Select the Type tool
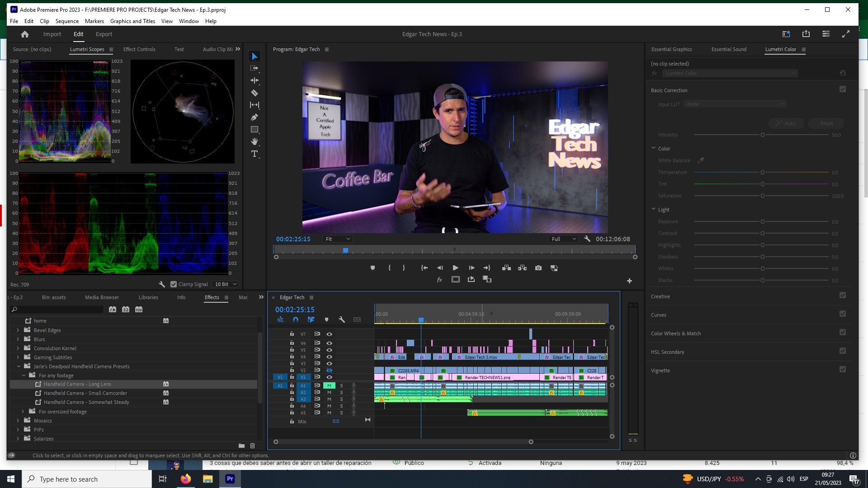Viewport: 868px width, 488px height. [255, 154]
